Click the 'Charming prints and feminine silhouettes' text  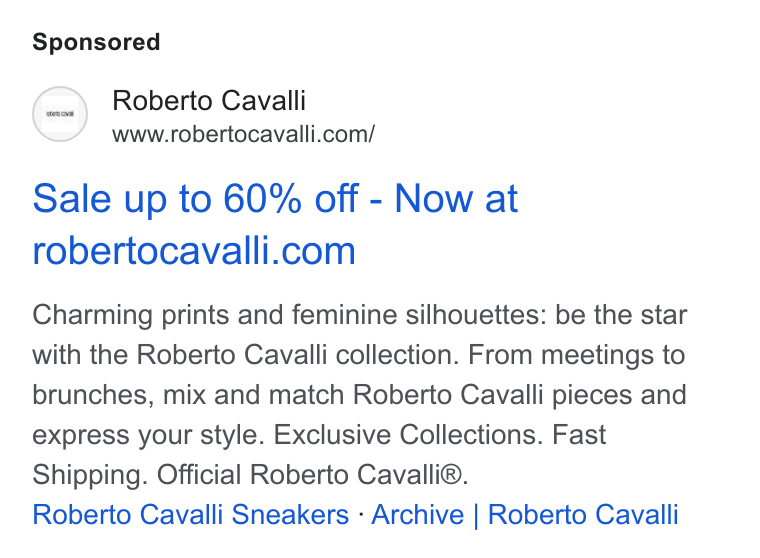click(x=289, y=315)
